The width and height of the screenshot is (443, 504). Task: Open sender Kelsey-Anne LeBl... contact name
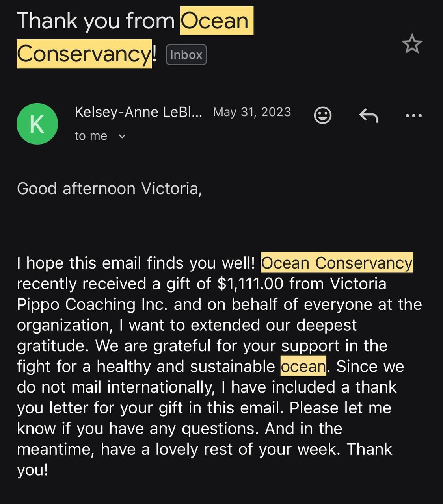pyautogui.click(x=138, y=112)
